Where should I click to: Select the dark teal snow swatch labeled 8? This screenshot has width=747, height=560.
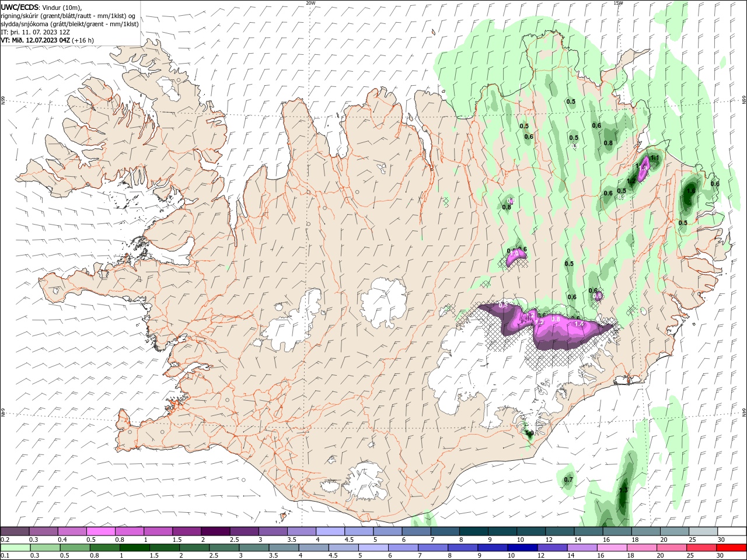tap(474, 531)
